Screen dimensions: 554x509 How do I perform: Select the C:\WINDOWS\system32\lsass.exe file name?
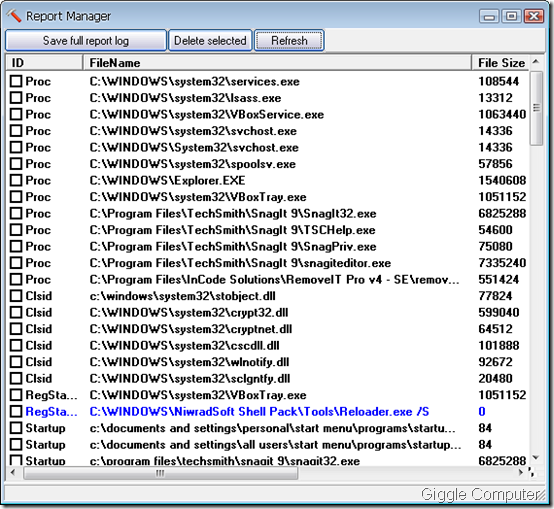tap(185, 98)
